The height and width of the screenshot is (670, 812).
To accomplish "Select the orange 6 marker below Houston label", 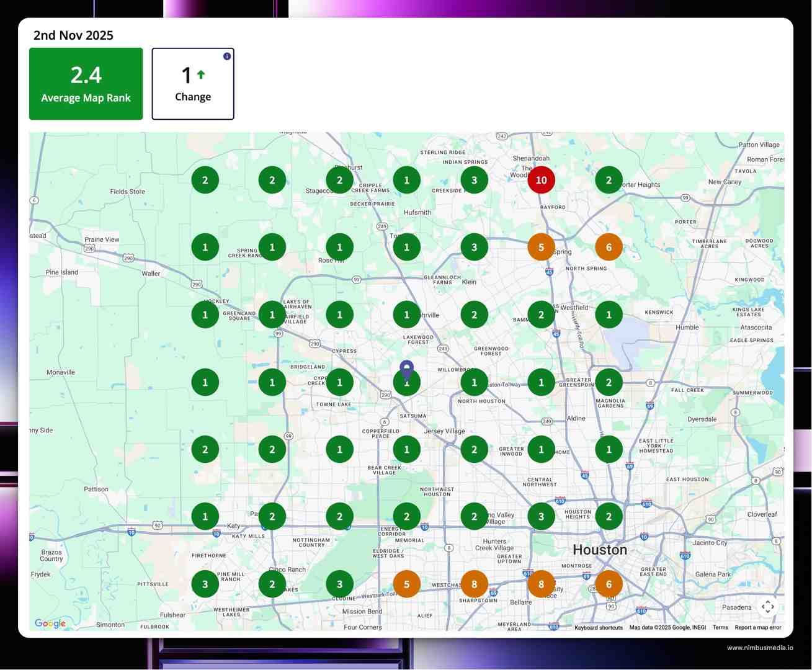I will tap(609, 584).
